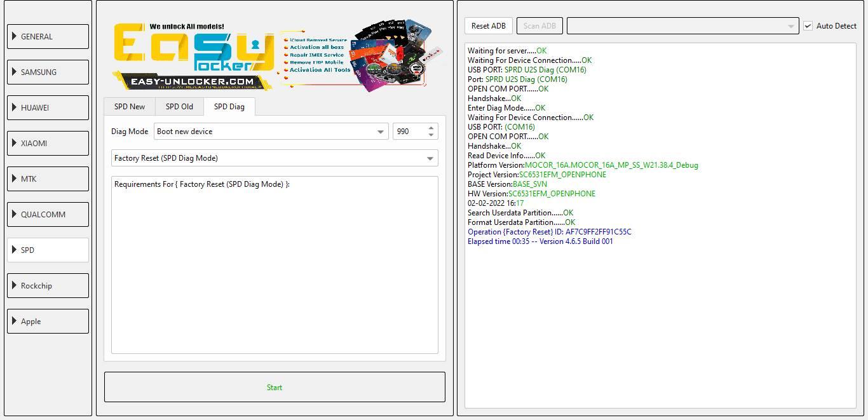Screen dimensions: 868x420
Task: Click the Reset ADB button
Action: tap(489, 25)
